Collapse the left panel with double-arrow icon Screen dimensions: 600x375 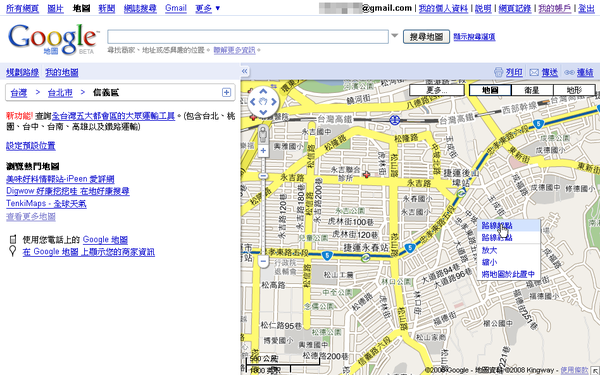245,71
